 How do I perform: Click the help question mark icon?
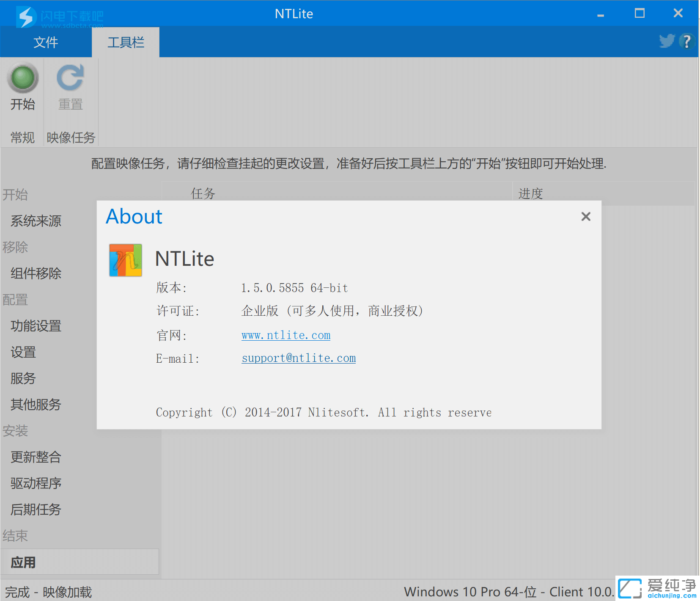(x=686, y=41)
